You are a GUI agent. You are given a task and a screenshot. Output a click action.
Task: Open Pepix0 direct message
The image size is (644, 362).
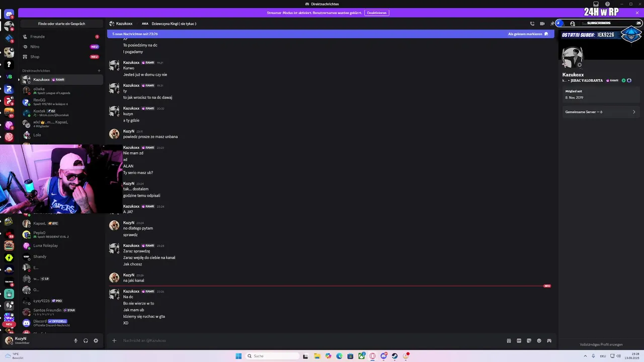point(61,234)
